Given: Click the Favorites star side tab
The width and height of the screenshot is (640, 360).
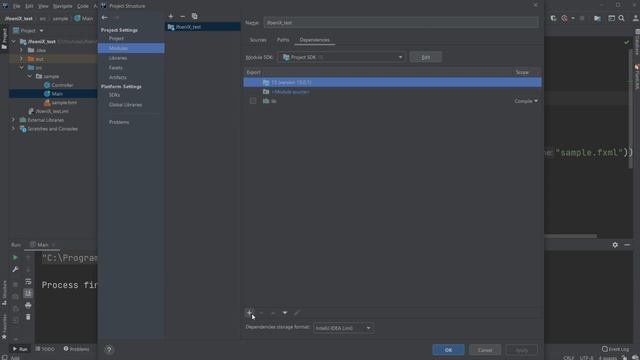Looking at the screenshot, I should 4,327.
